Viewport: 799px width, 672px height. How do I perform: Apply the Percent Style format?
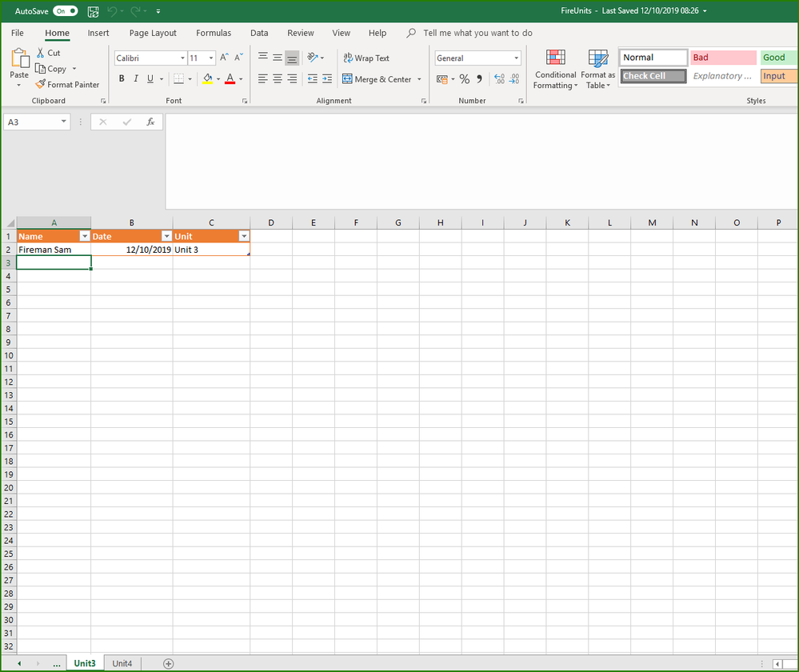coord(464,78)
